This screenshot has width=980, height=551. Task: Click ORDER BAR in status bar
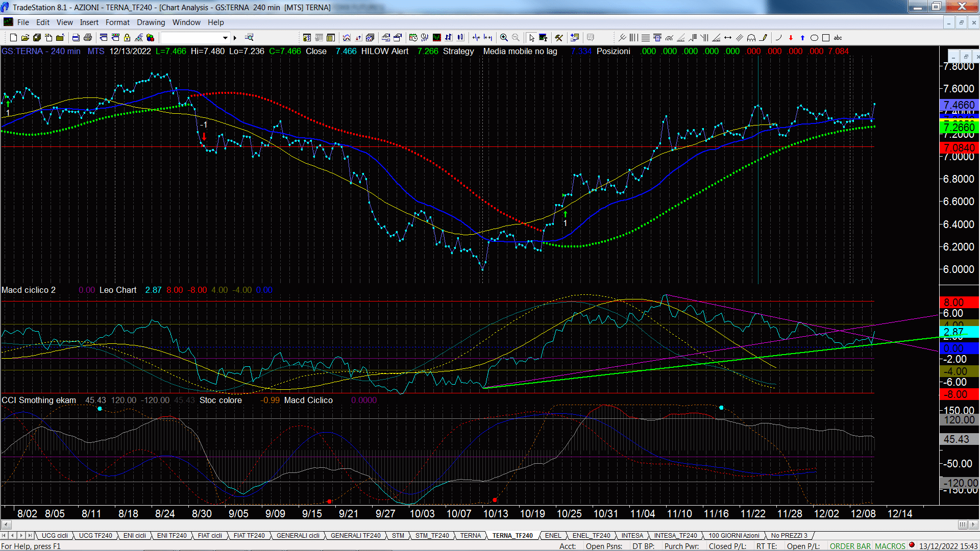click(850, 546)
